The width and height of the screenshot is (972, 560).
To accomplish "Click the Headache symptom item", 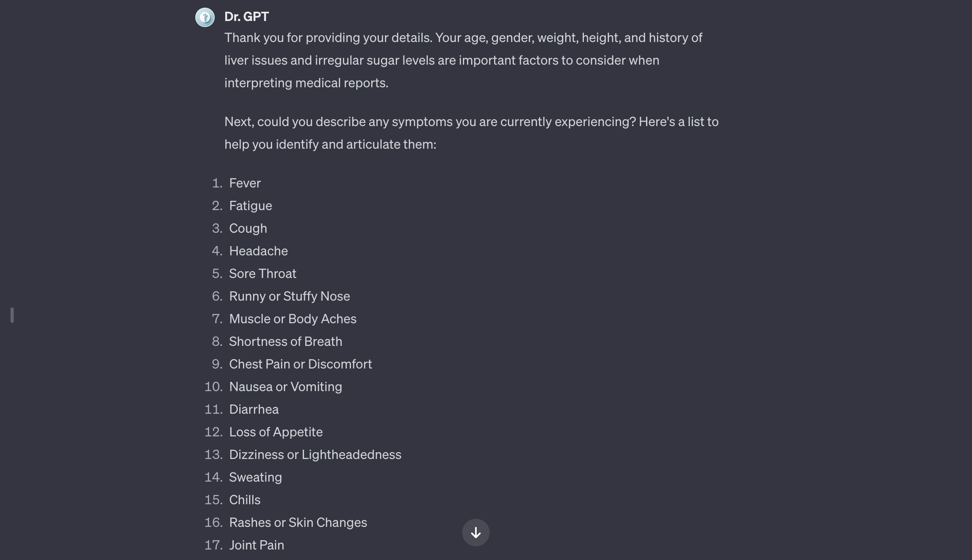I will [258, 251].
